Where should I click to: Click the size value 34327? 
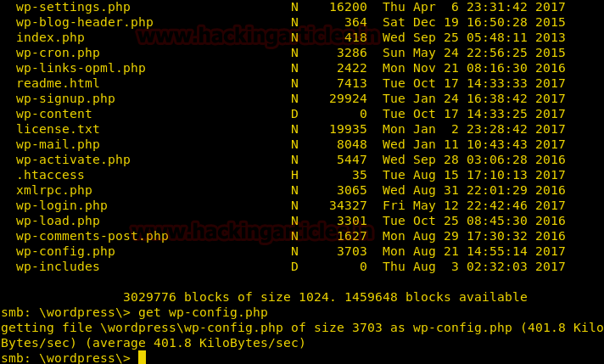click(x=348, y=205)
